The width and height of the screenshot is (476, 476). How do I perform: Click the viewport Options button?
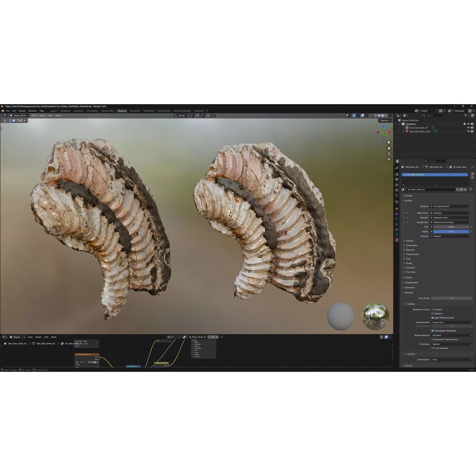385,121
